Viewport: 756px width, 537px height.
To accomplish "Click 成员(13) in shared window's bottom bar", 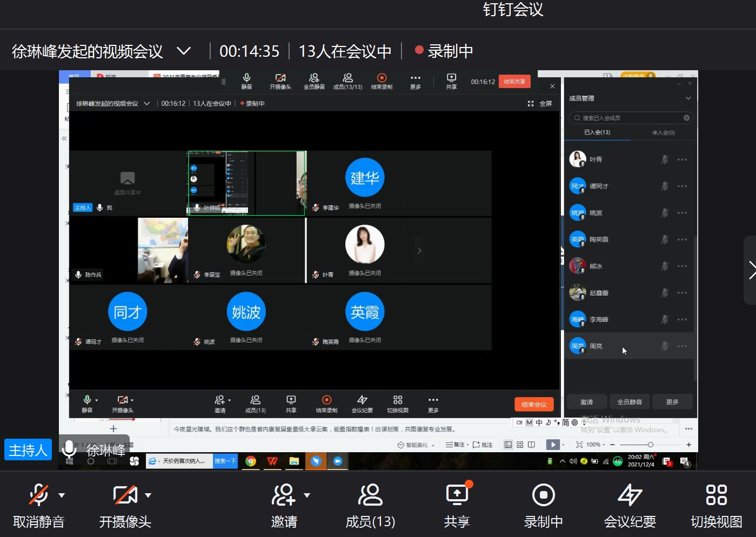I will pyautogui.click(x=255, y=404).
